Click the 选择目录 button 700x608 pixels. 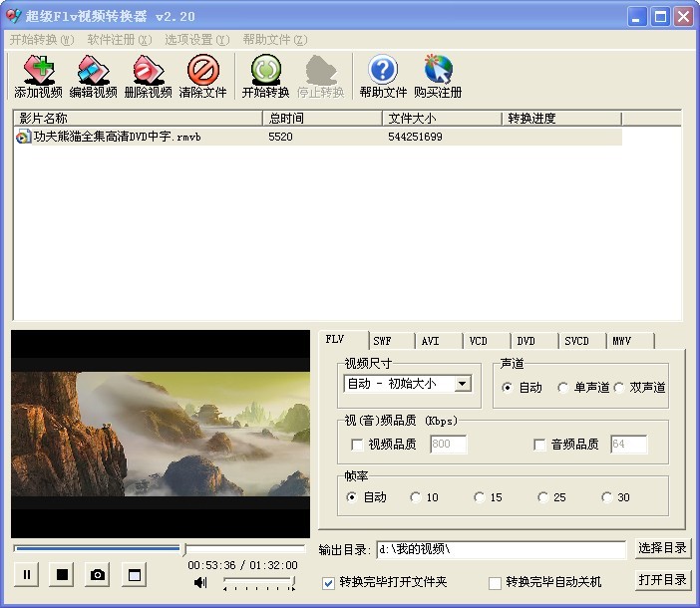662,548
